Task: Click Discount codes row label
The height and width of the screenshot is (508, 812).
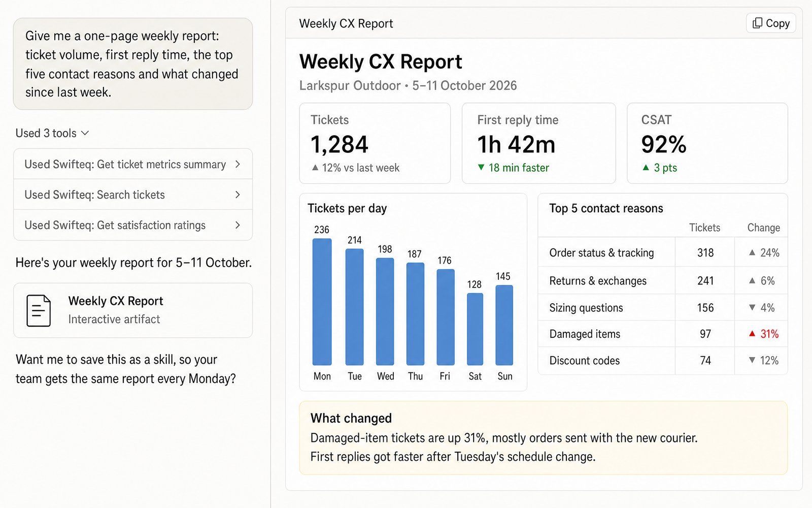Action: click(x=585, y=360)
